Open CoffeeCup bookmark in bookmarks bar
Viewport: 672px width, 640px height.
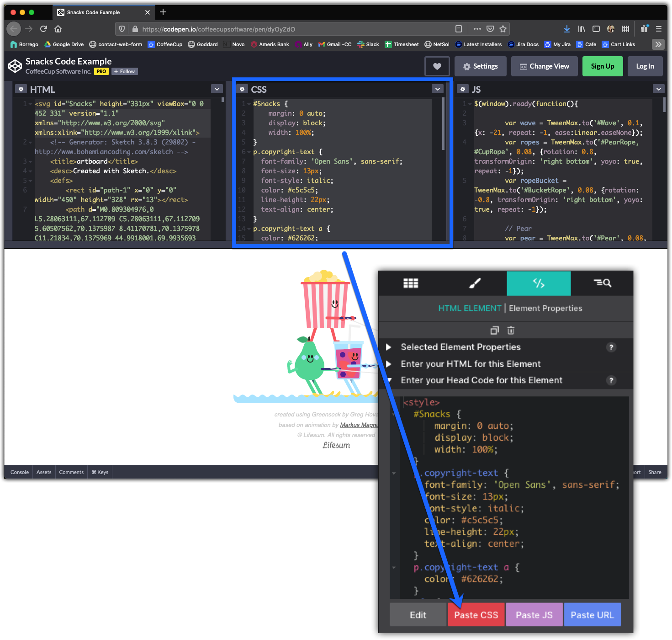[x=165, y=44]
